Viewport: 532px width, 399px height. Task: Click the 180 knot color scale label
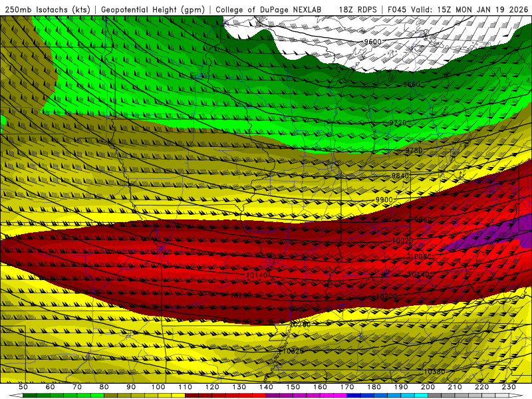374,387
